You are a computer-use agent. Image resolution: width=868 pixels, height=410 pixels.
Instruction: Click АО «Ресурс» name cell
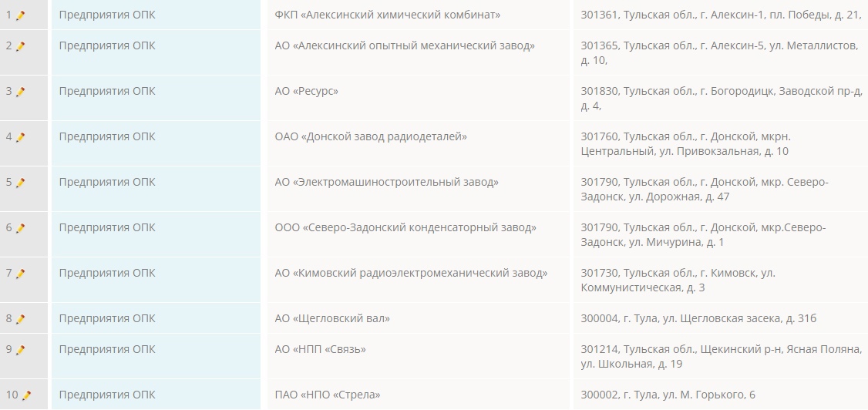click(x=306, y=91)
